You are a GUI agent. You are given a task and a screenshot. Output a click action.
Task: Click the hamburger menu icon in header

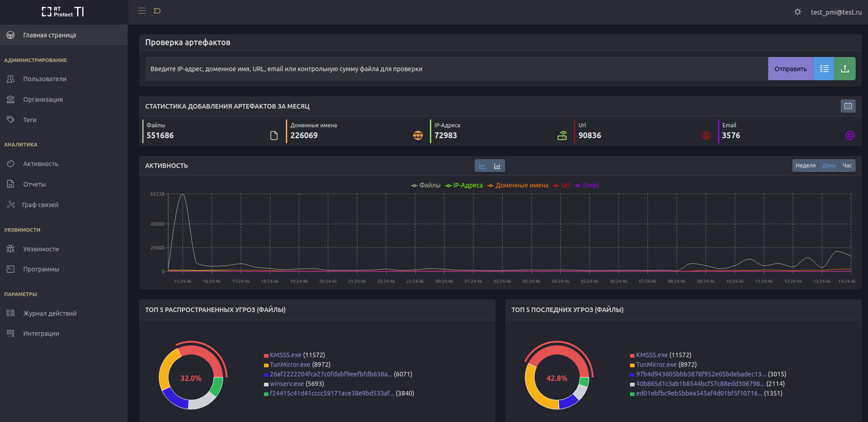tap(142, 11)
